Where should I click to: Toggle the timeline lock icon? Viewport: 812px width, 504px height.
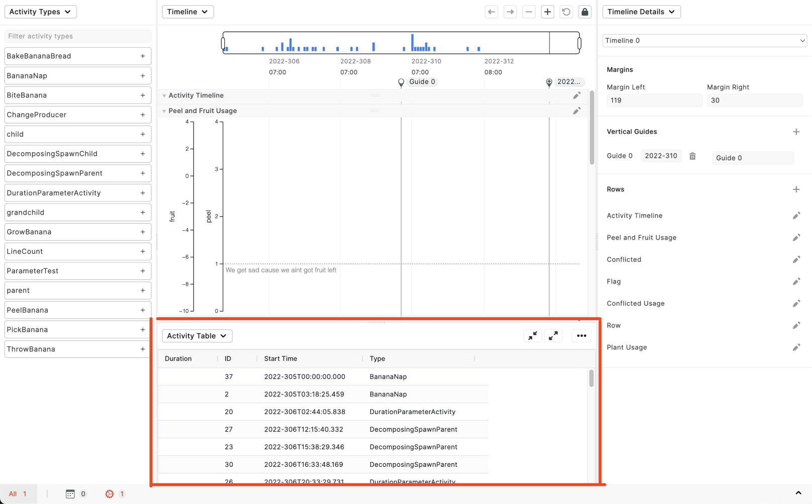[x=584, y=12]
